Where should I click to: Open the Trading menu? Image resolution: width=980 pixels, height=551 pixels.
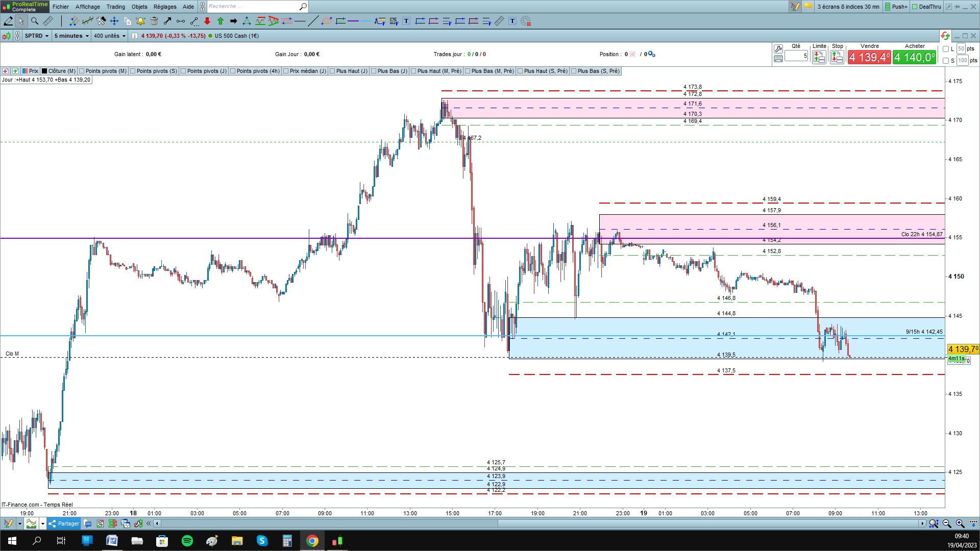point(115,7)
